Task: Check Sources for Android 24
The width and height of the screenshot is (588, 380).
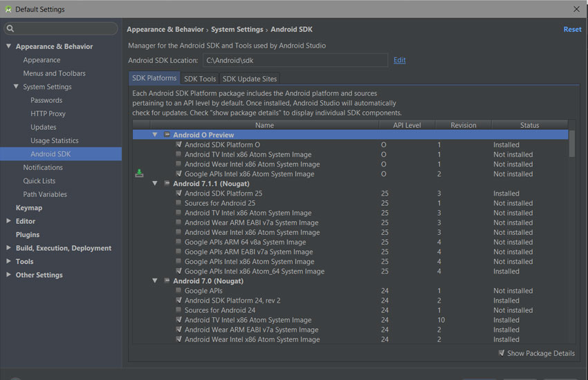Action: coord(179,310)
